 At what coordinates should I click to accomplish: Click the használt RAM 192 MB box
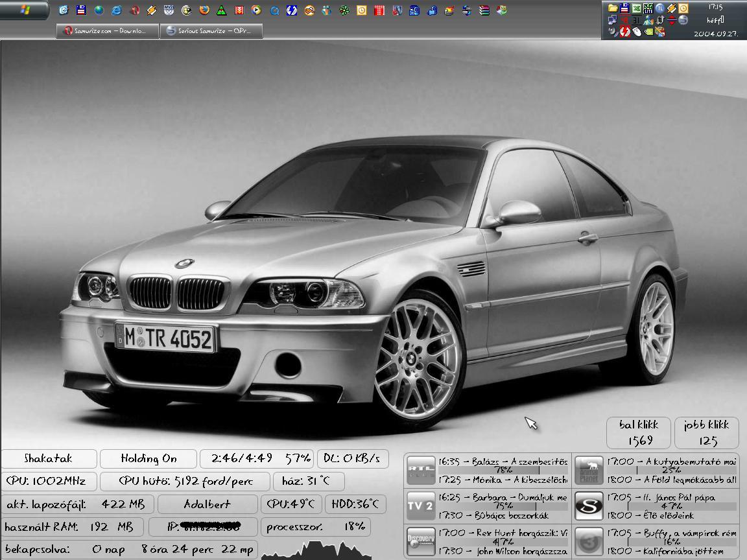pyautogui.click(x=73, y=527)
